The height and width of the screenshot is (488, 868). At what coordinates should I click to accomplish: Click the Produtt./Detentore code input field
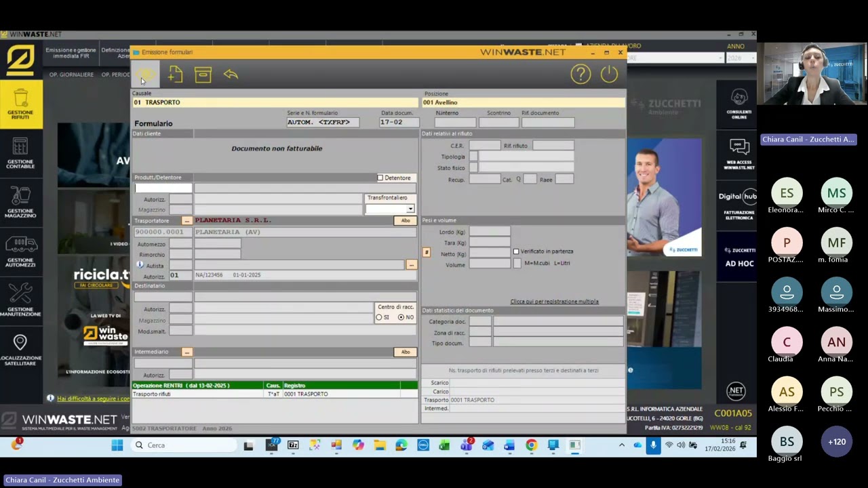pyautogui.click(x=163, y=188)
